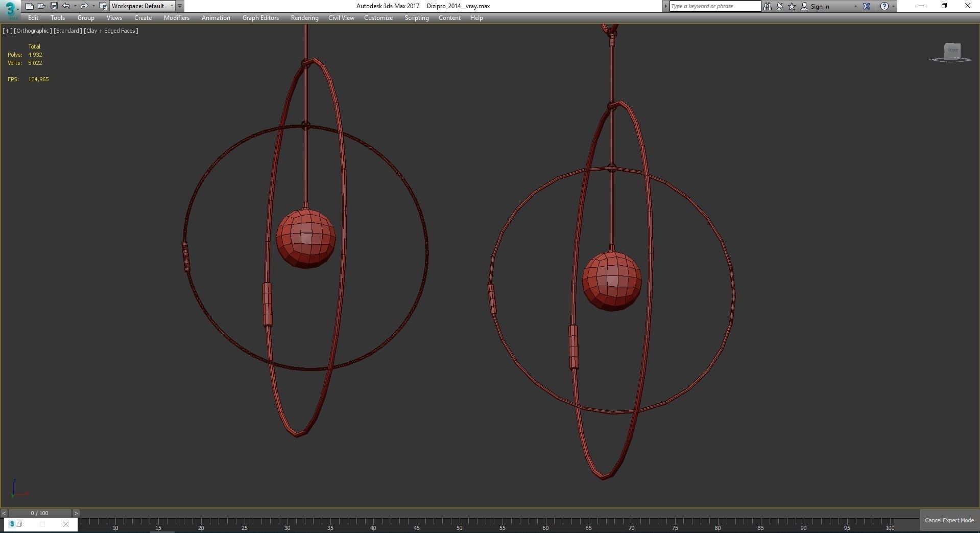This screenshot has width=980, height=533.
Task: Click the Open File folder icon
Action: coord(41,6)
